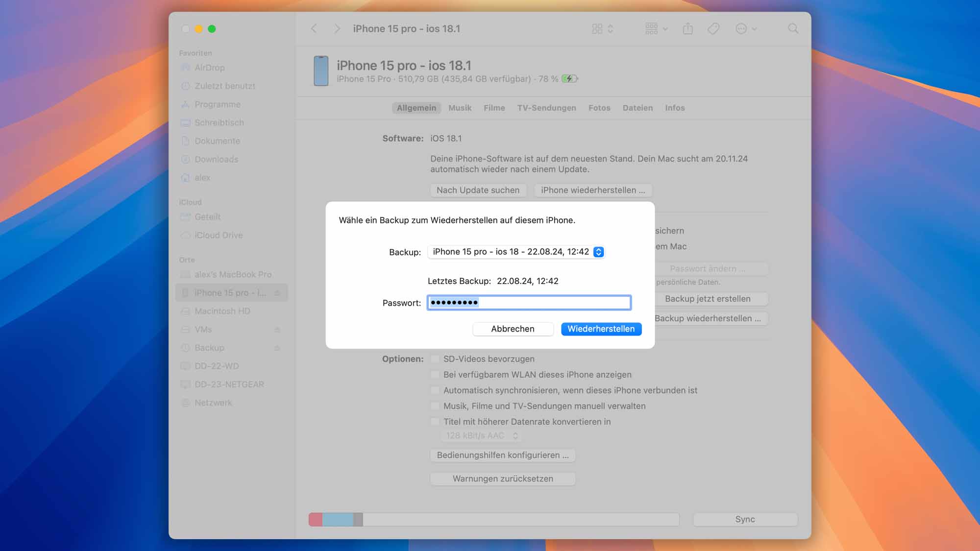The image size is (980, 551).
Task: Click the blue Wiederherstellen button
Action: pos(601,329)
